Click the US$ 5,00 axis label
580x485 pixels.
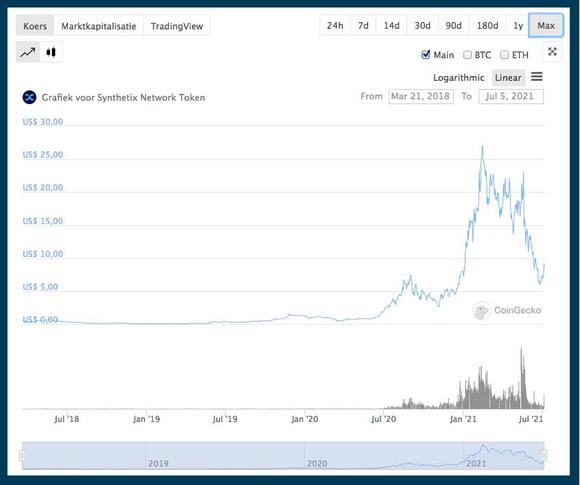40,287
